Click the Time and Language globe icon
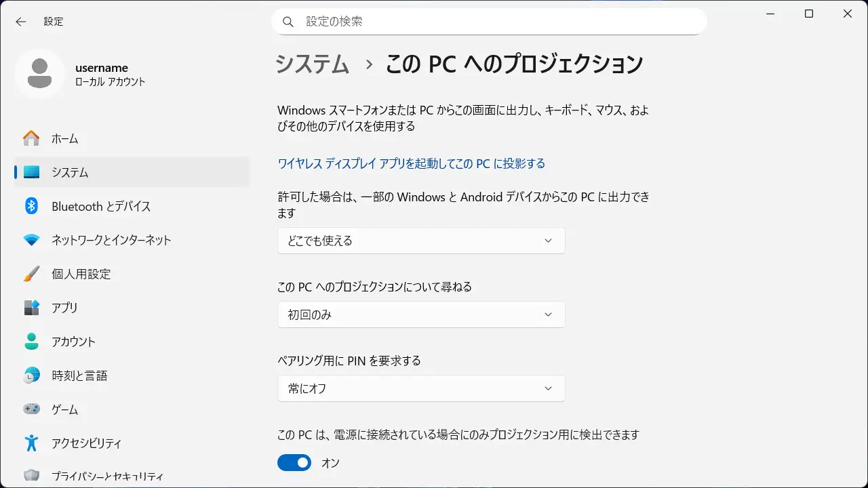 [31, 375]
